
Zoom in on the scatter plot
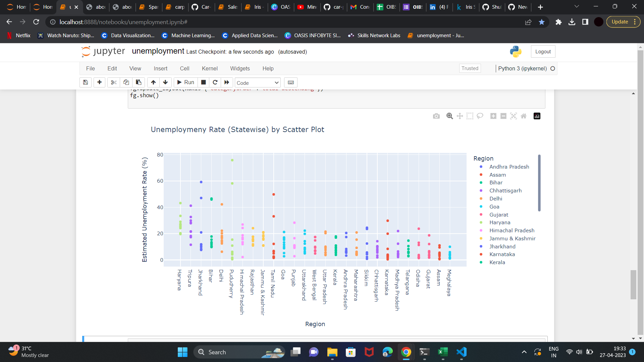pyautogui.click(x=493, y=116)
